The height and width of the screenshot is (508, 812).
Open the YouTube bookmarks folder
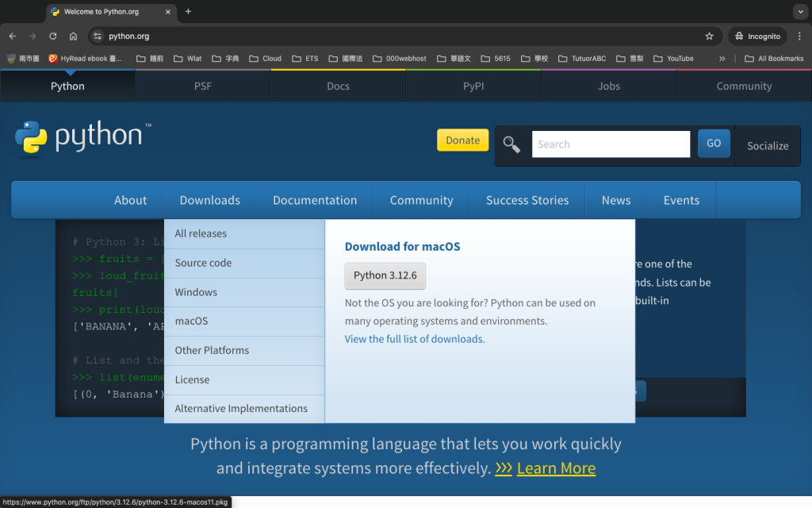click(673, 59)
